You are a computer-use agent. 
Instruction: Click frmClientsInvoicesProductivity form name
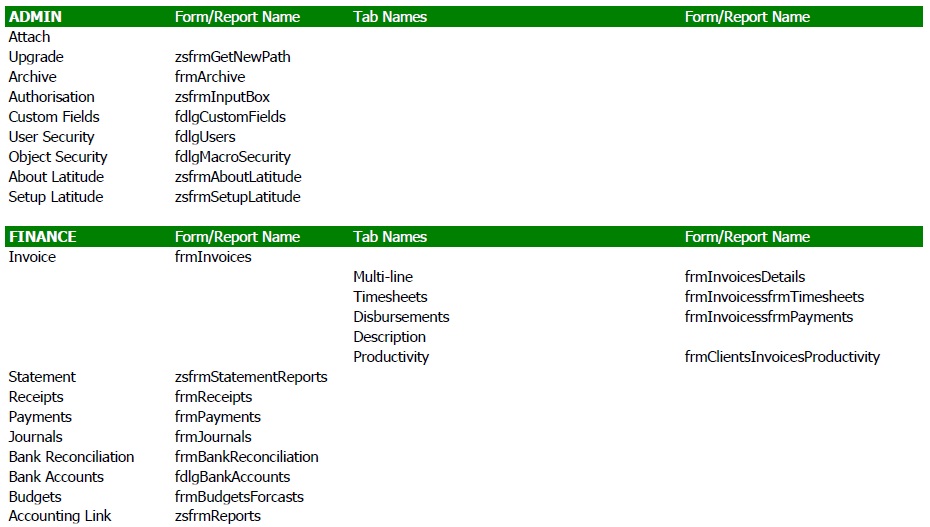tap(782, 357)
